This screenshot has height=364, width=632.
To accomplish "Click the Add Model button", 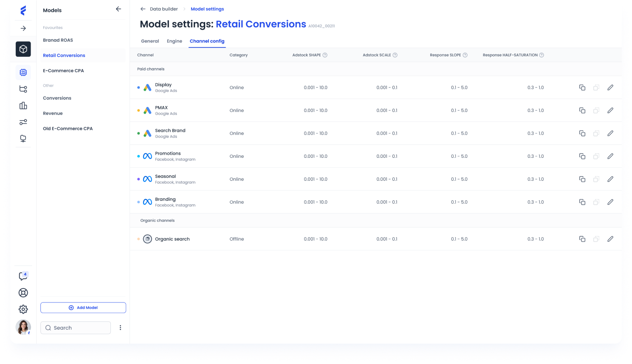I will click(x=83, y=308).
